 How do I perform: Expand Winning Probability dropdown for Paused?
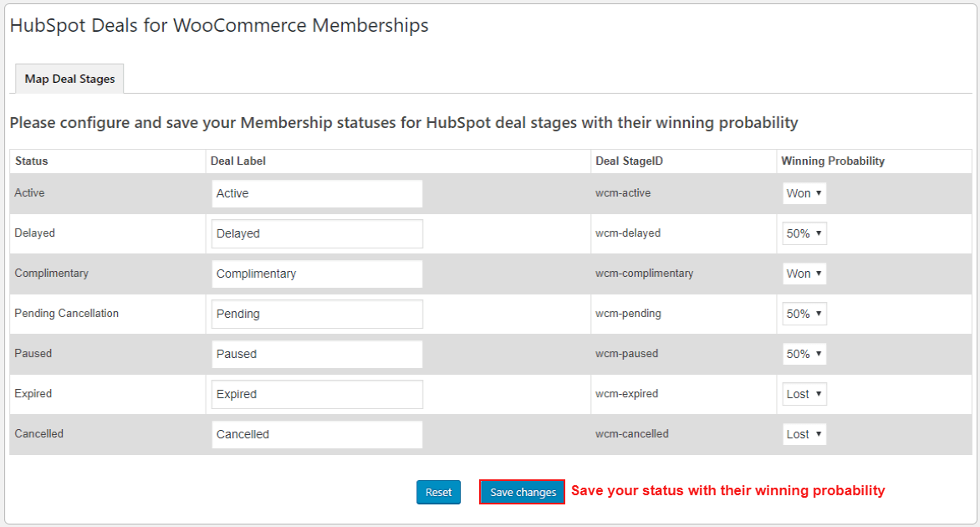click(804, 354)
